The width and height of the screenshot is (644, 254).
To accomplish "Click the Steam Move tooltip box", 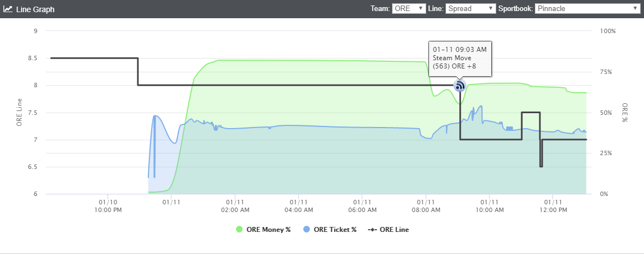I will coord(460,59).
